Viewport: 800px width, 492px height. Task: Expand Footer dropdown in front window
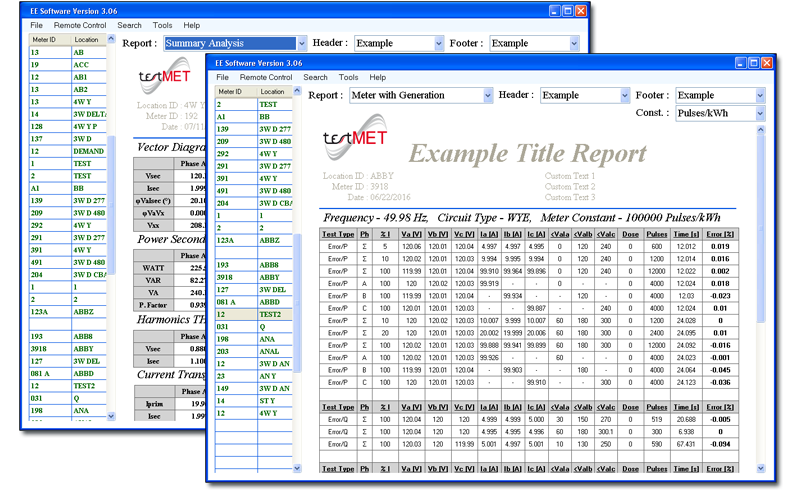pos(760,95)
